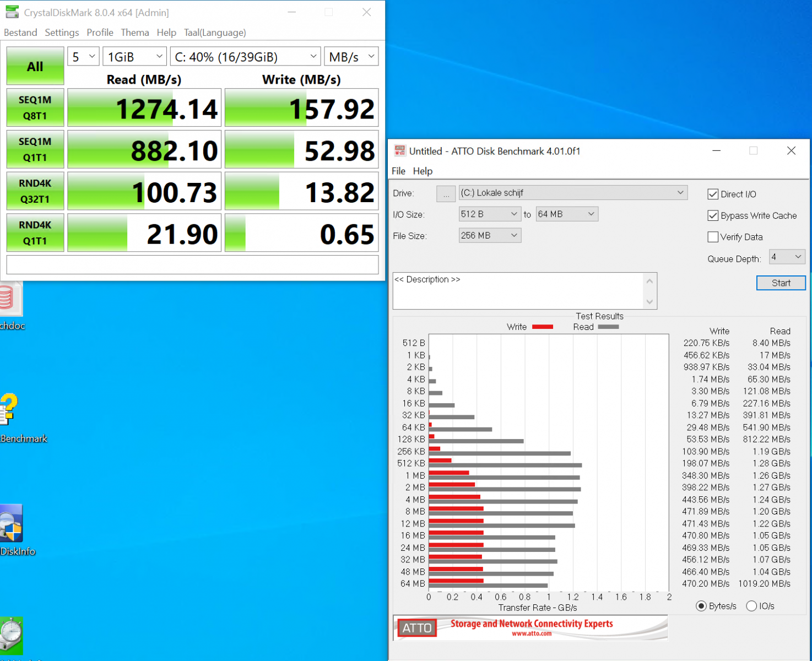
Task: Expand the ATTO Drive dropdown
Action: point(573,193)
